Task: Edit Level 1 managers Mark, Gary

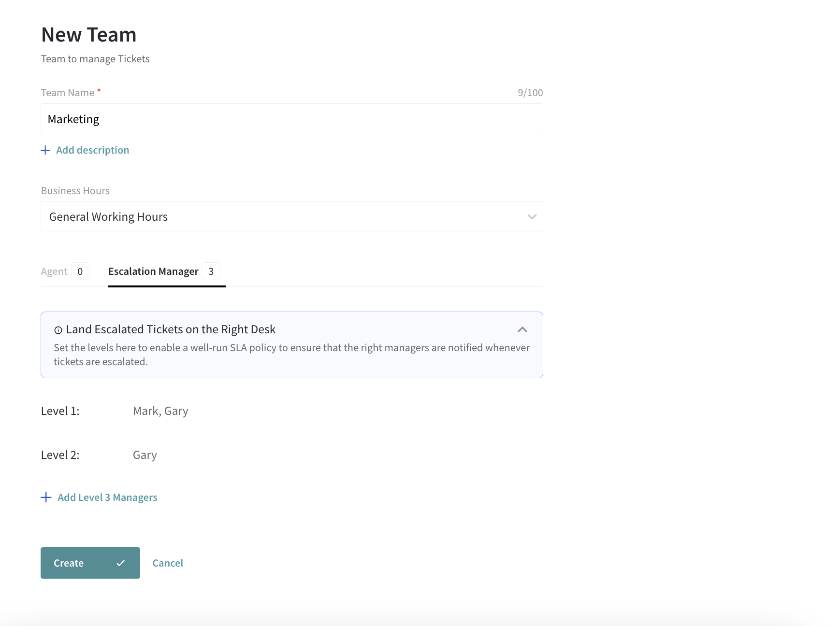Action: click(x=160, y=411)
